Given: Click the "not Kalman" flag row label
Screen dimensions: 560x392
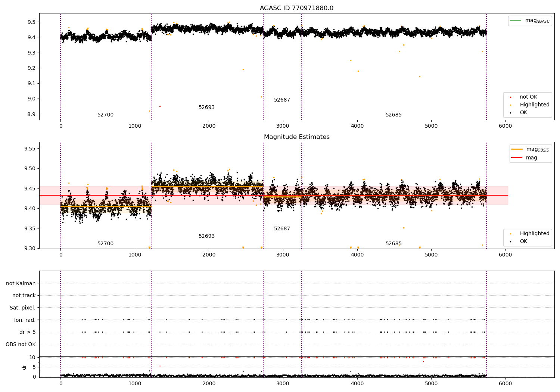Looking at the screenshot, I should (21, 284).
